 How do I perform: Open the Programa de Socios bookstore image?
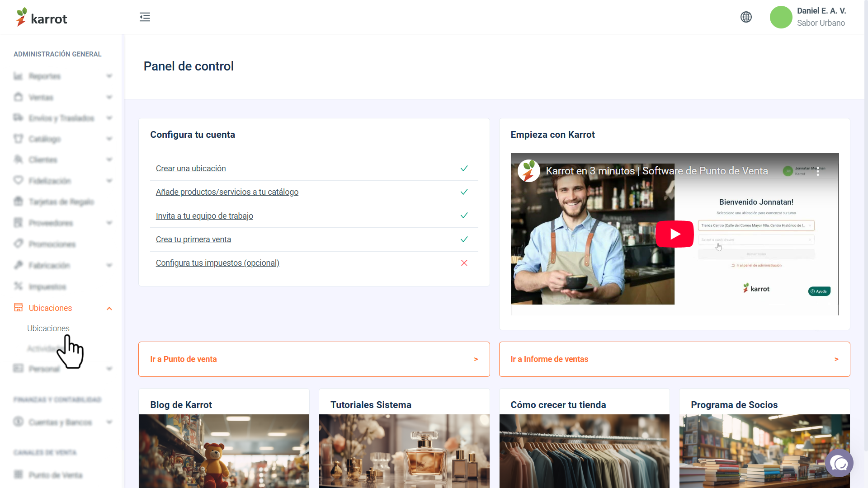(x=764, y=451)
